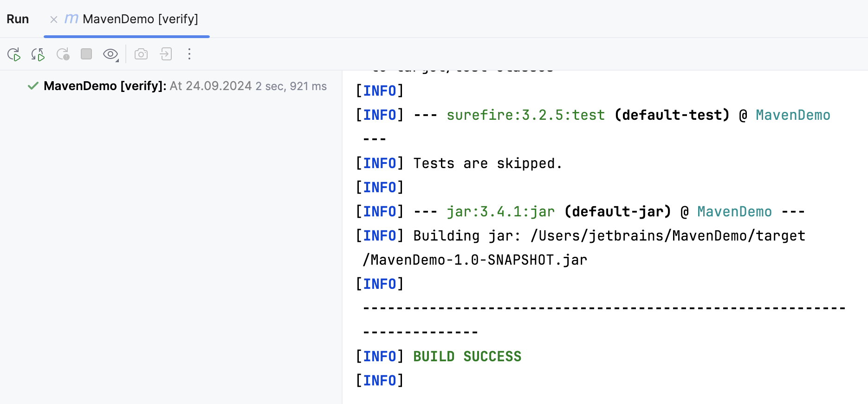Click the BUILD SUCCESS console line
The height and width of the screenshot is (404, 868).
coord(467,357)
